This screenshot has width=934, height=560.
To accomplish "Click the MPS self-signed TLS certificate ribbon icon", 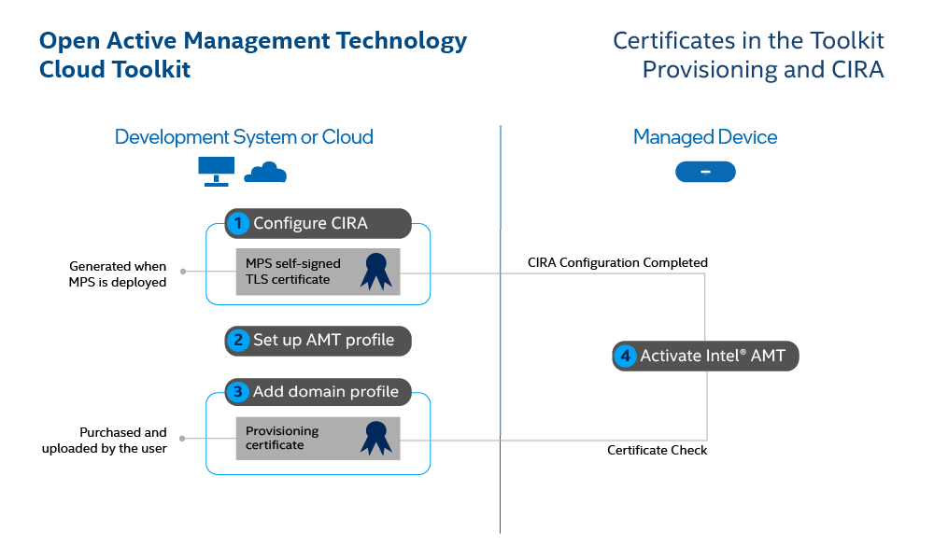I will click(377, 272).
